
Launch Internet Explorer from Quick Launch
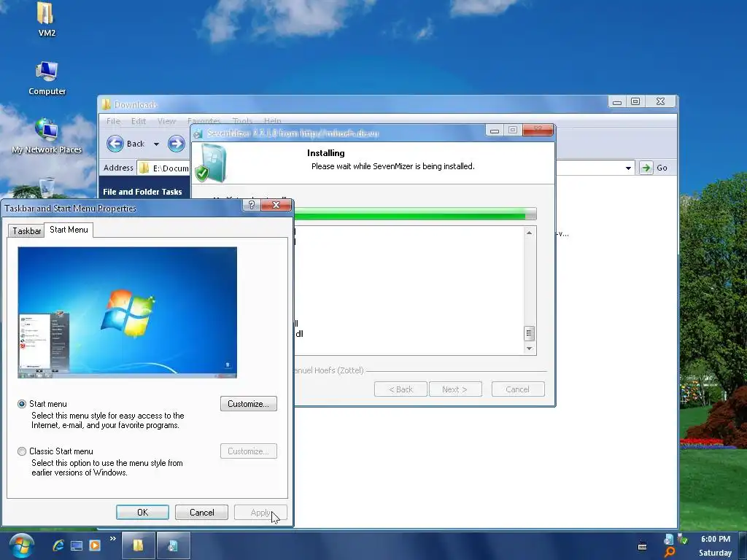click(58, 545)
